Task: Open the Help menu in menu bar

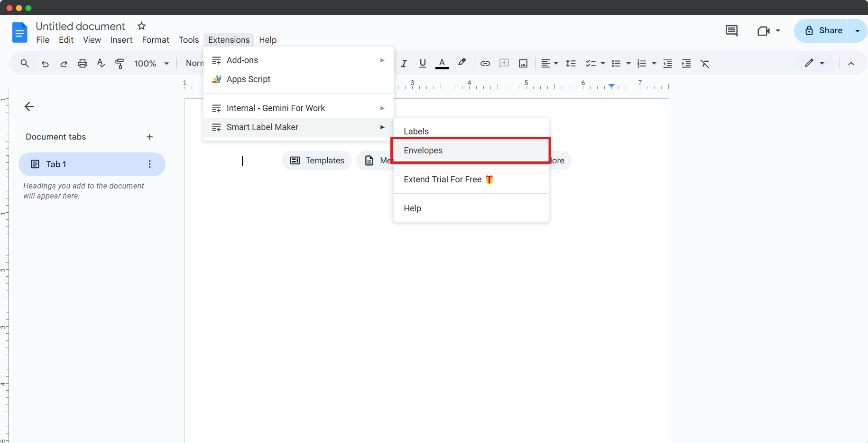Action: coord(268,40)
